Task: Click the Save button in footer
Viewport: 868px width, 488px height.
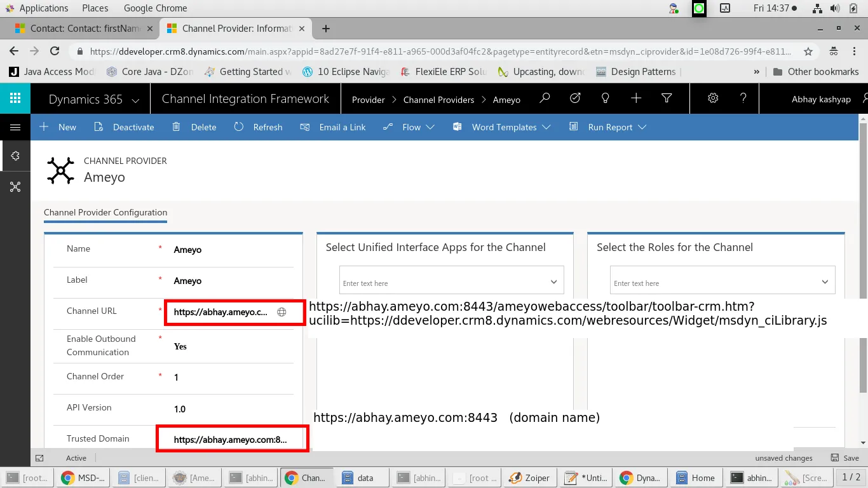Action: (845, 457)
